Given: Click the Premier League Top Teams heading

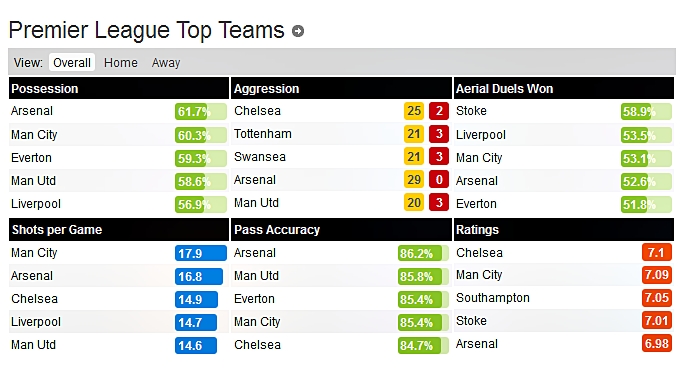Looking at the screenshot, I should point(146,30).
